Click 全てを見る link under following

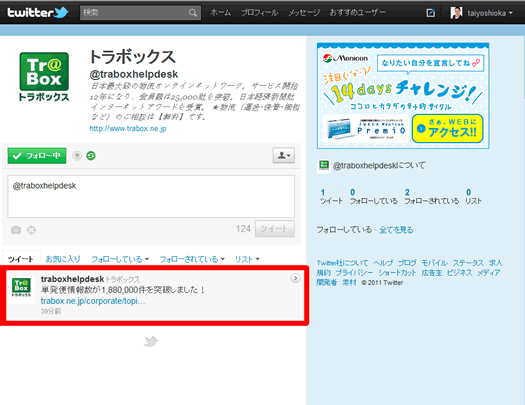click(396, 230)
